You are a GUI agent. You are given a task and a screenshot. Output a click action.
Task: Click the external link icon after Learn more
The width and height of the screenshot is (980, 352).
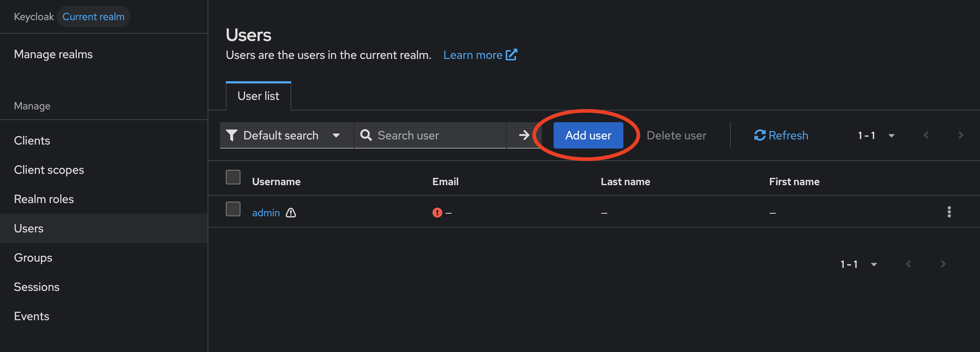point(511,55)
